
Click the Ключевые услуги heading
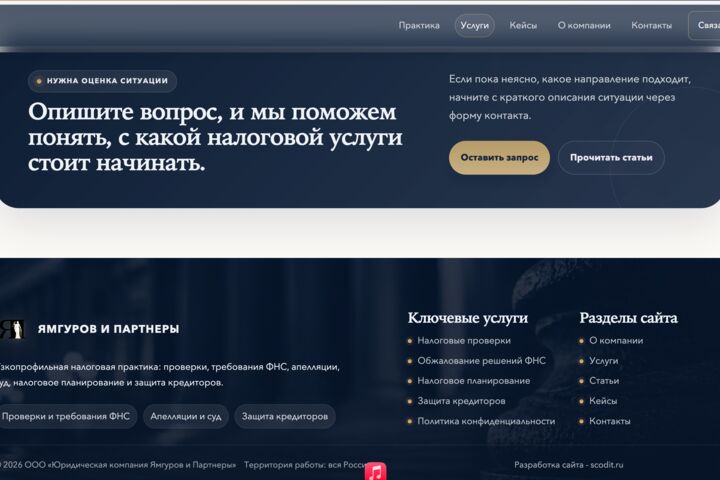467,318
